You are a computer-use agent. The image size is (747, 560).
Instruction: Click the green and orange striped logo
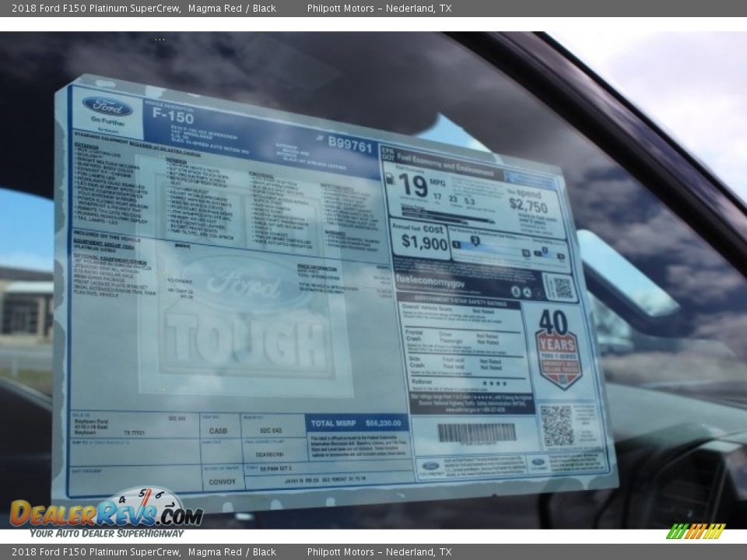pyautogui.click(x=696, y=531)
